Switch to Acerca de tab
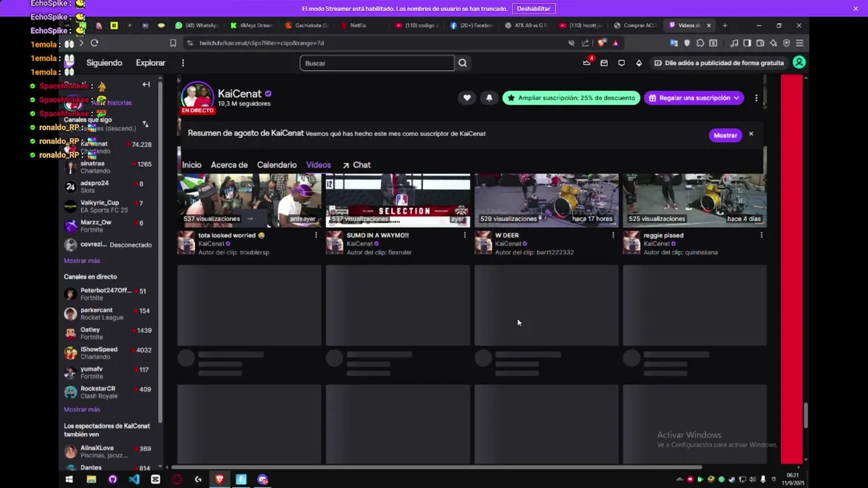The width and height of the screenshot is (868, 488). coord(229,165)
